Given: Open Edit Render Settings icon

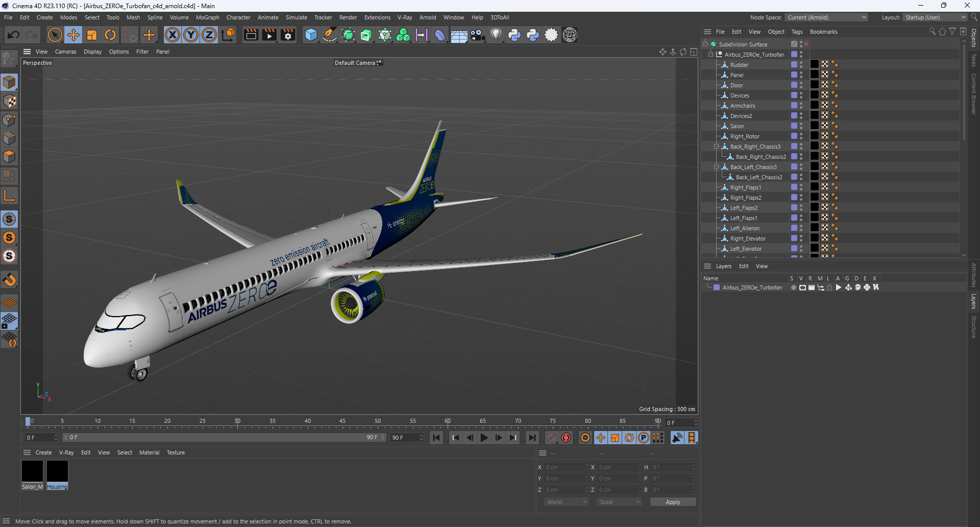Looking at the screenshot, I should click(x=288, y=35).
